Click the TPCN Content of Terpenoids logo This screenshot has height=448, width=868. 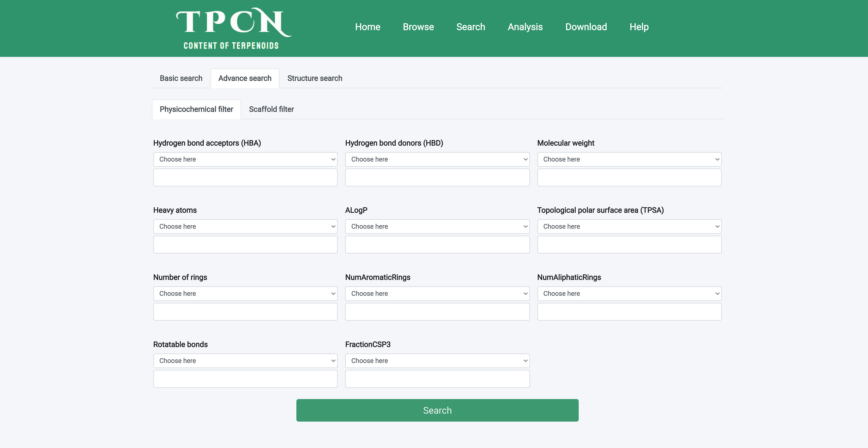click(233, 28)
